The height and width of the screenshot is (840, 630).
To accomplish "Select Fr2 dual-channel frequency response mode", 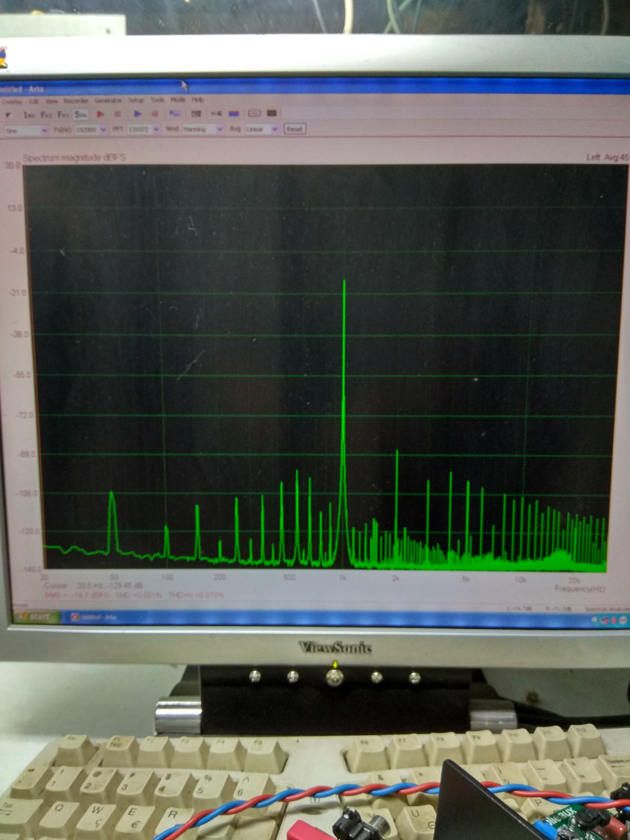I will tap(46, 115).
